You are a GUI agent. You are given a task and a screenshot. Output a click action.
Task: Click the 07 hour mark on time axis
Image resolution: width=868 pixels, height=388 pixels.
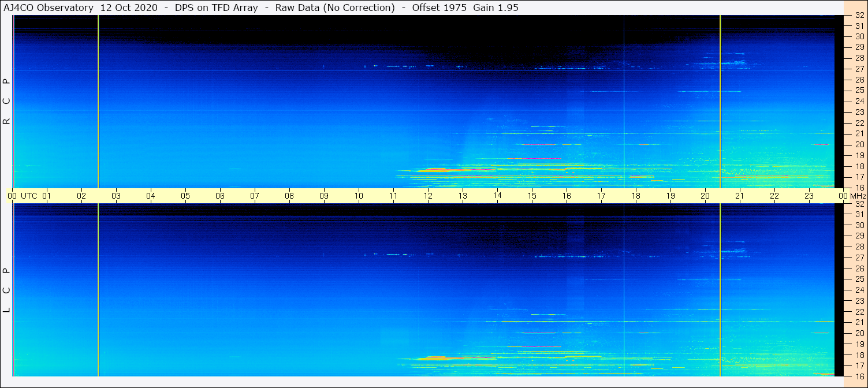[x=255, y=196]
